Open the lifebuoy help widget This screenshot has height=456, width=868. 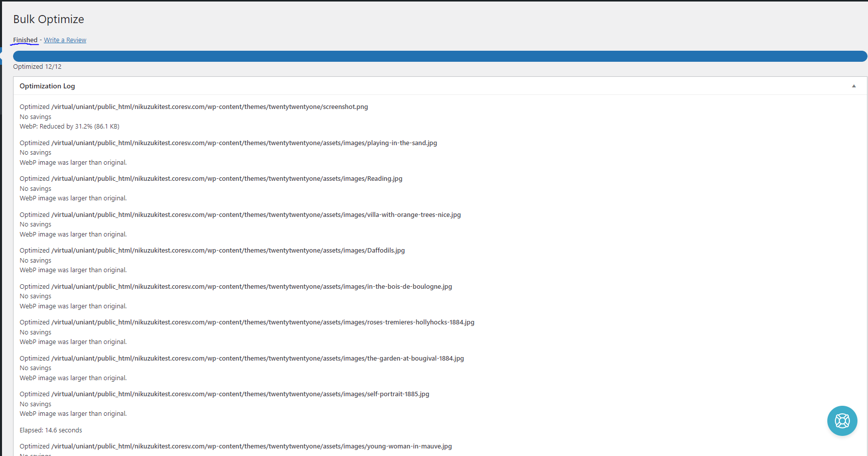(x=842, y=421)
